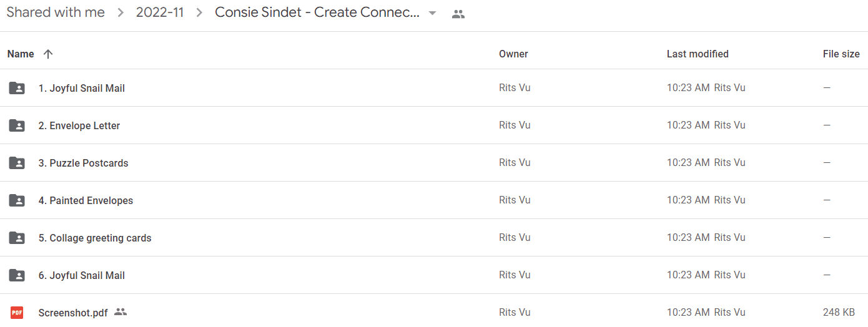Reverse sort order with the Name arrow

pos(48,54)
